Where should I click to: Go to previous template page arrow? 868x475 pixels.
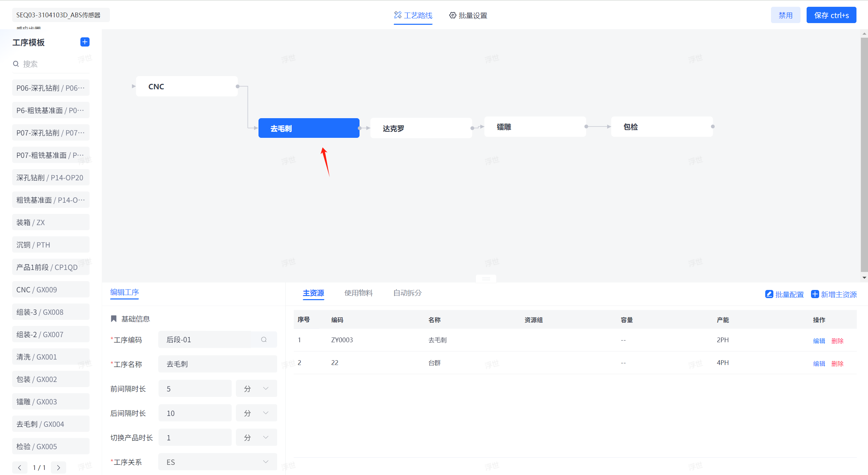20,468
